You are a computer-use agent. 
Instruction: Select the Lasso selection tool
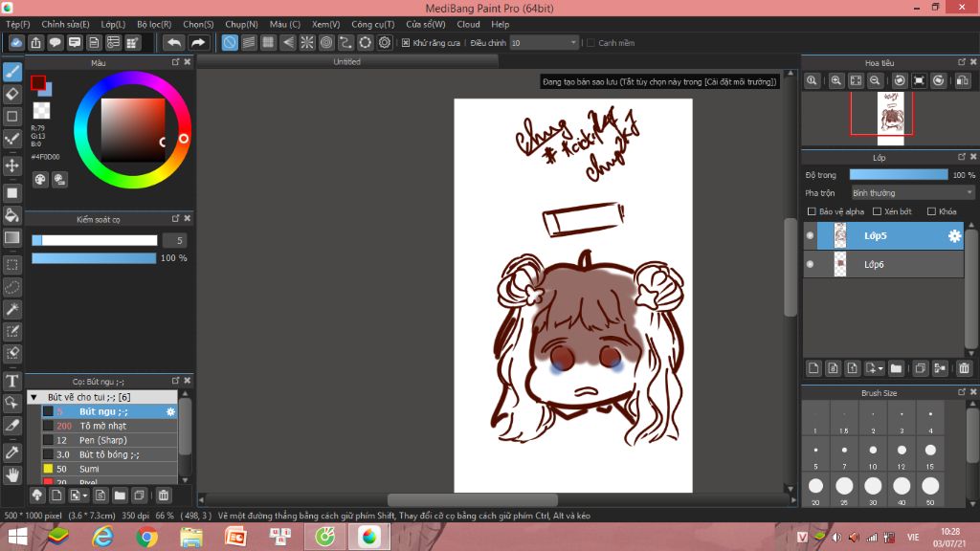coord(12,287)
